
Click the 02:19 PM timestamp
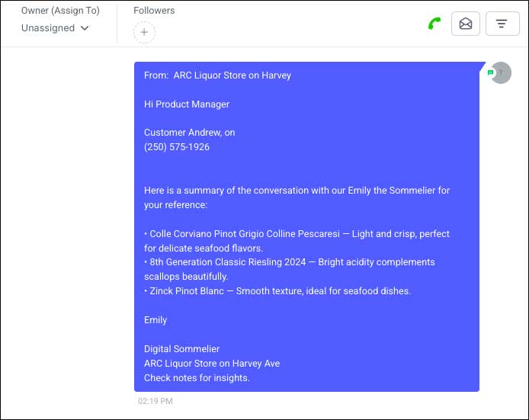(x=155, y=401)
